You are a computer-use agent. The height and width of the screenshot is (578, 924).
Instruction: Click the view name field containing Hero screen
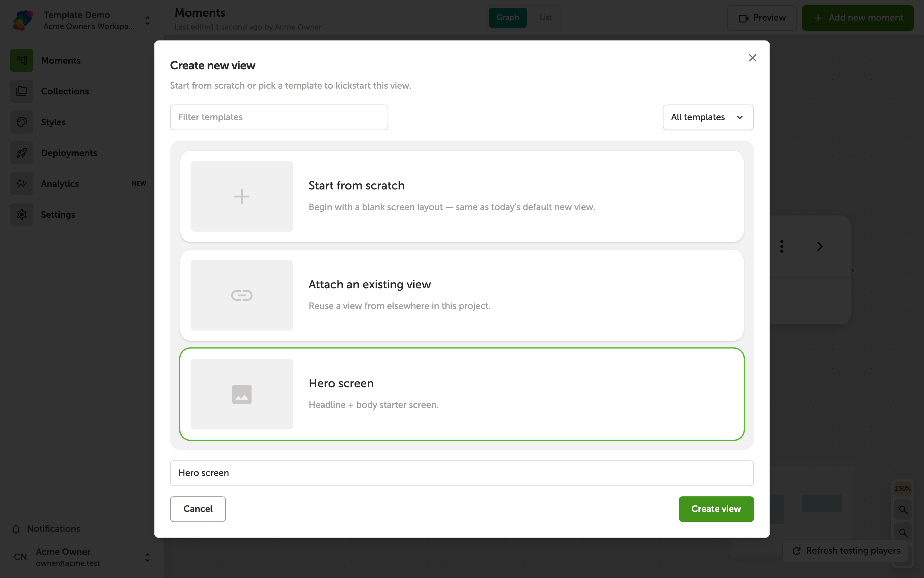pos(462,473)
